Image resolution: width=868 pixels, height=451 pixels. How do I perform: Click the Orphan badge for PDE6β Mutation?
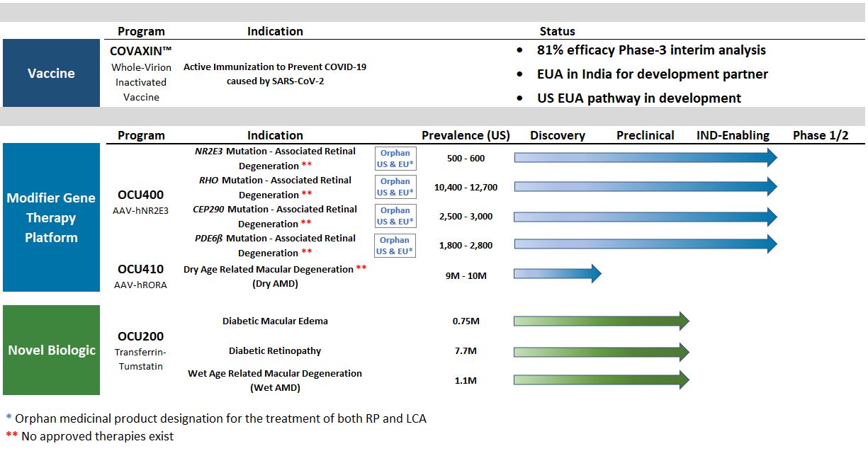(395, 245)
